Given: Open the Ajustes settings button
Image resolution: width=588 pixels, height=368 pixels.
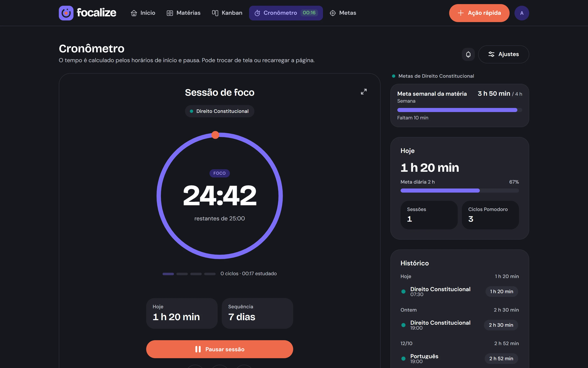Looking at the screenshot, I should tap(503, 54).
